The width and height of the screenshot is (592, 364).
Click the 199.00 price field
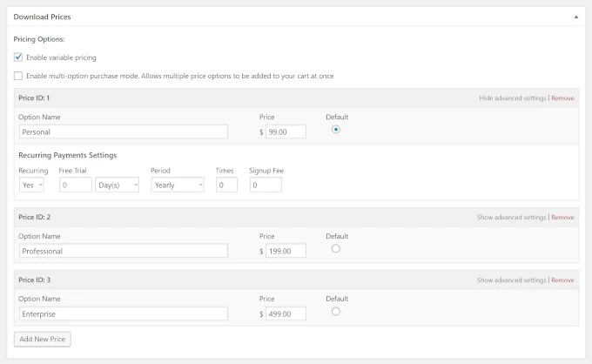pos(286,251)
